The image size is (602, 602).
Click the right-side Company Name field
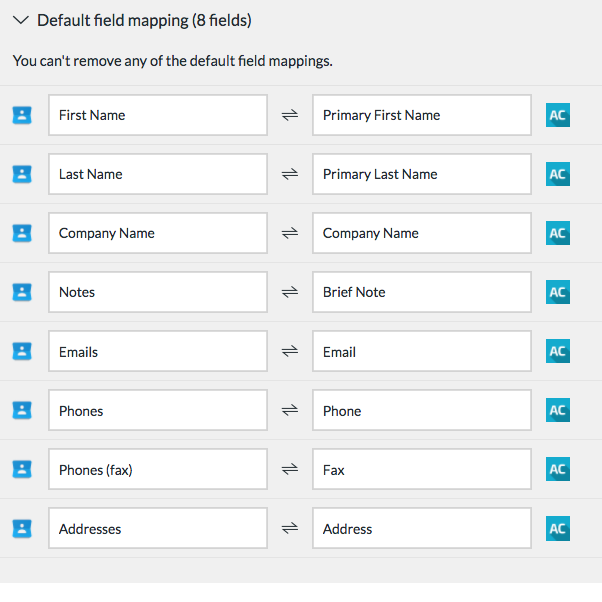tap(422, 233)
